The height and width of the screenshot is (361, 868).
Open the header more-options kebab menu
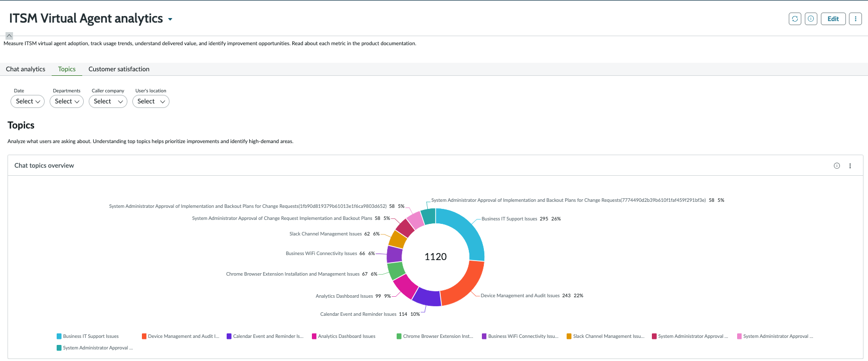(855, 19)
